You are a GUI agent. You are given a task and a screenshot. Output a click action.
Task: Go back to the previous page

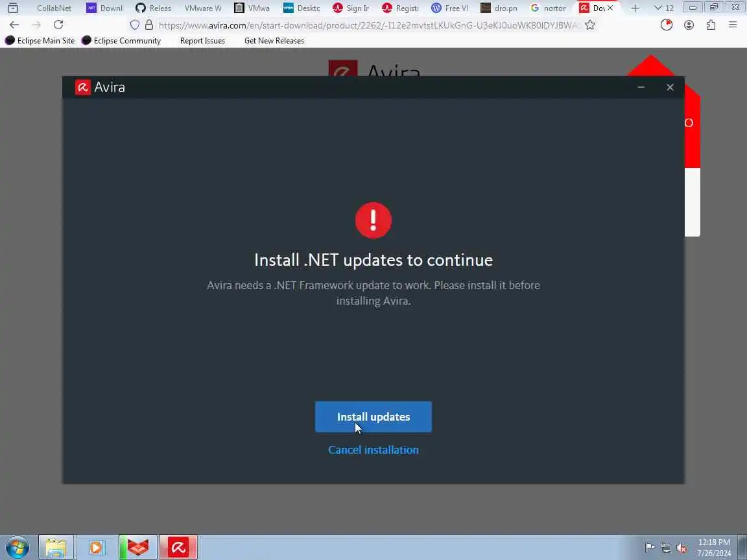click(x=14, y=25)
